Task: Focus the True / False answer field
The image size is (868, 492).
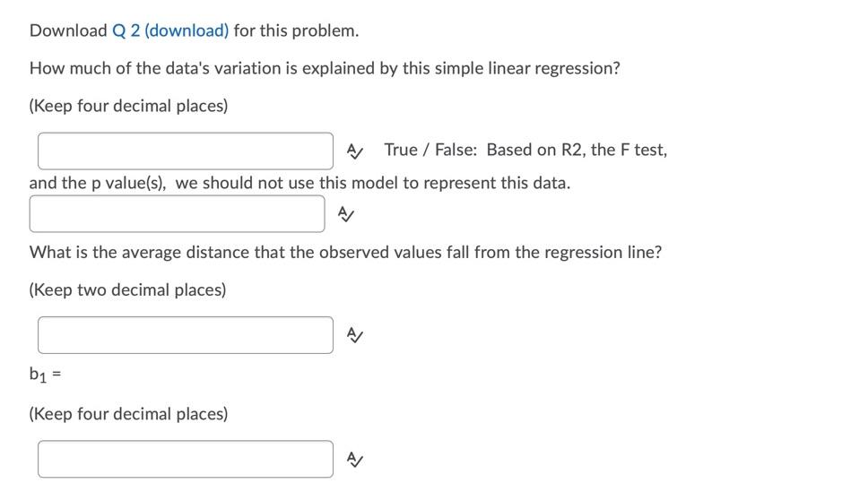Action: pos(177,213)
